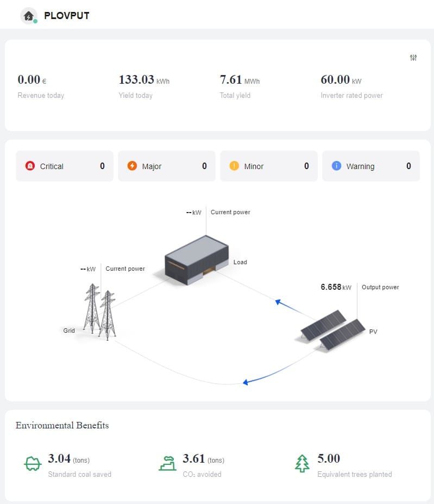Click the red Critical alarm icon
The width and height of the screenshot is (434, 504).
30,166
